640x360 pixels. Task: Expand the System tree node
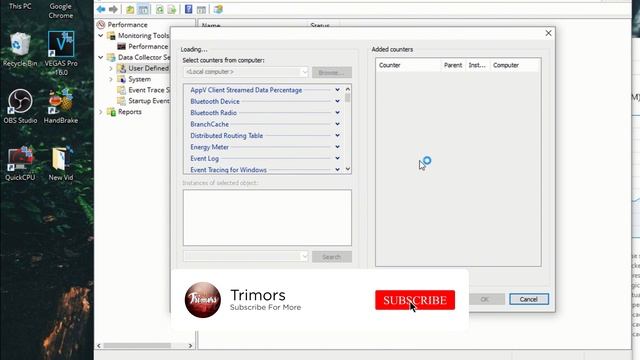click(x=111, y=79)
